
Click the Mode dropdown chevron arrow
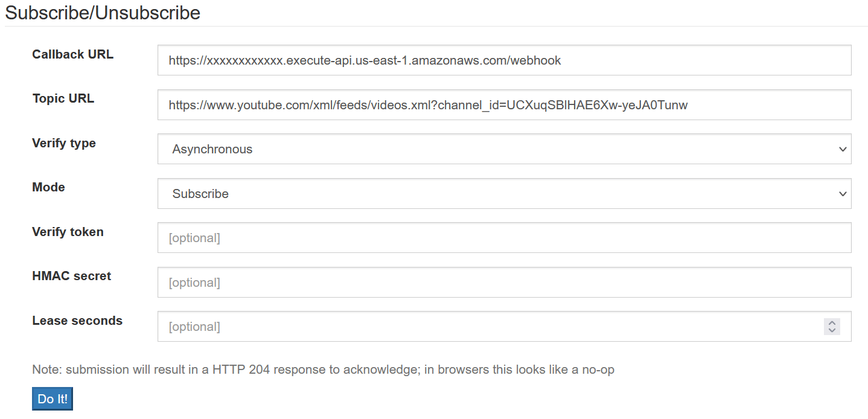pos(843,193)
